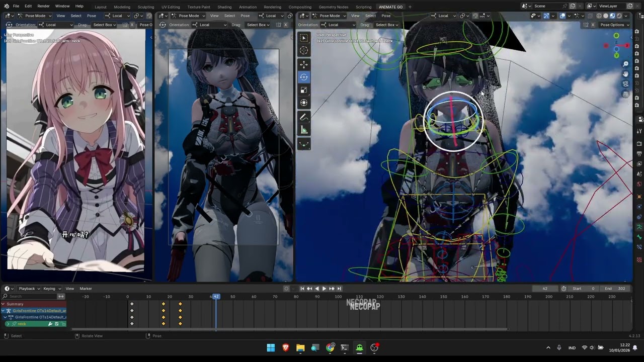Click the End frame field 302
The height and width of the screenshot is (362, 644).
pos(615,289)
